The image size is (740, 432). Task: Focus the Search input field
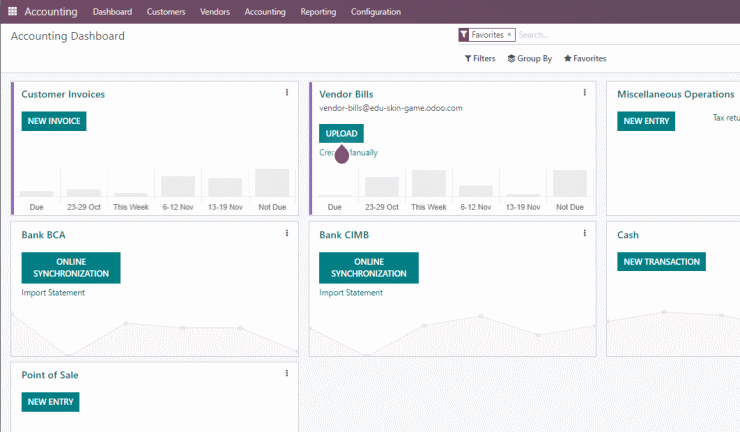point(628,35)
